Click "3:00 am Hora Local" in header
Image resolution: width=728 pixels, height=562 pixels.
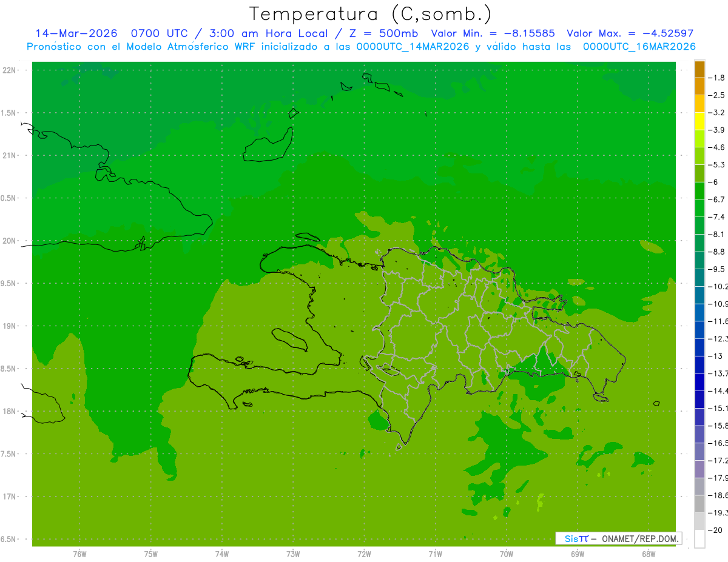coord(269,33)
